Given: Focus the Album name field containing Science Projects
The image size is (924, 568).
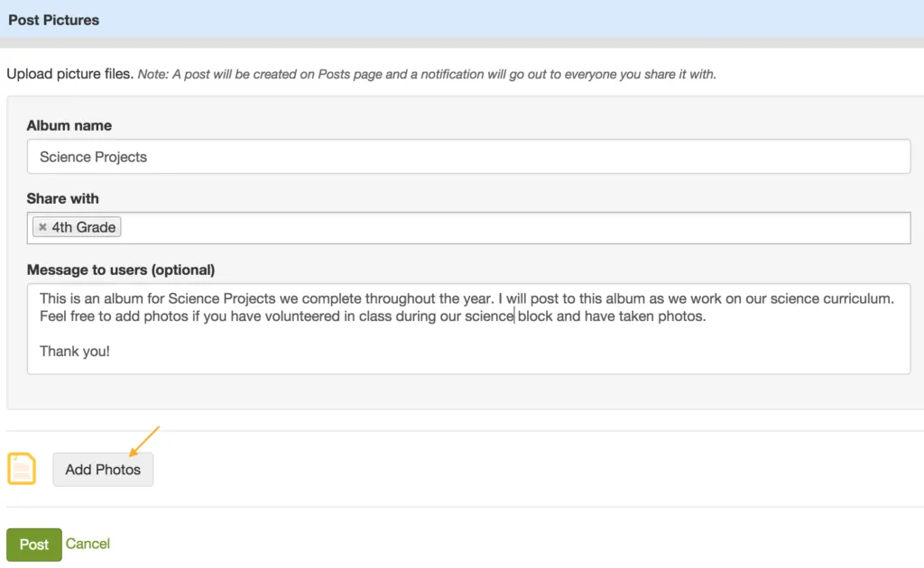Looking at the screenshot, I should coord(468,157).
